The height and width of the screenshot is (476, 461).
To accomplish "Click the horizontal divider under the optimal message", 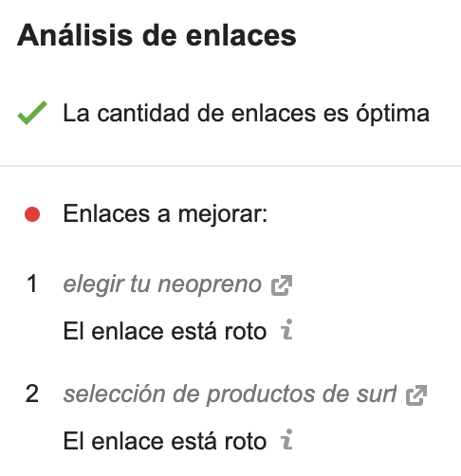I will point(230,166).
